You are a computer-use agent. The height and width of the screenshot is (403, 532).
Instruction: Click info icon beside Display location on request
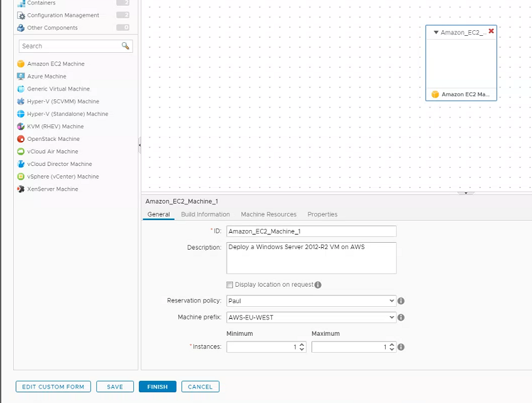(x=318, y=285)
